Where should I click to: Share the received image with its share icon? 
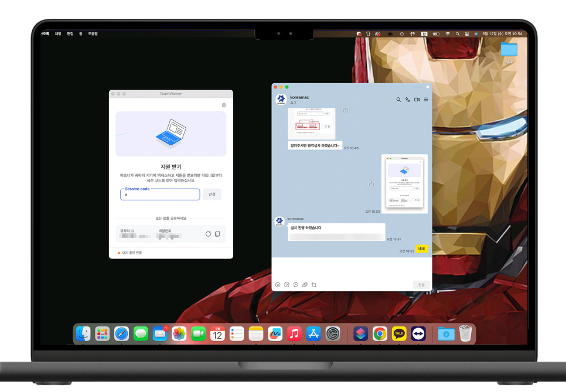click(345, 110)
